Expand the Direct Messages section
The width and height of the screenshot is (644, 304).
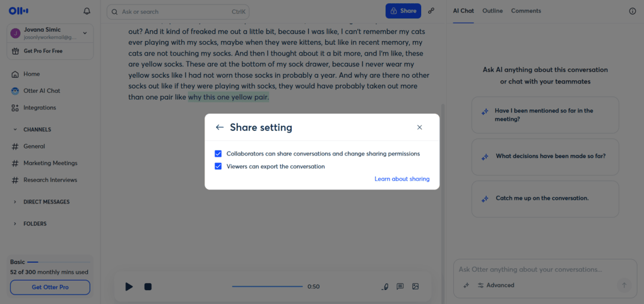(15, 202)
